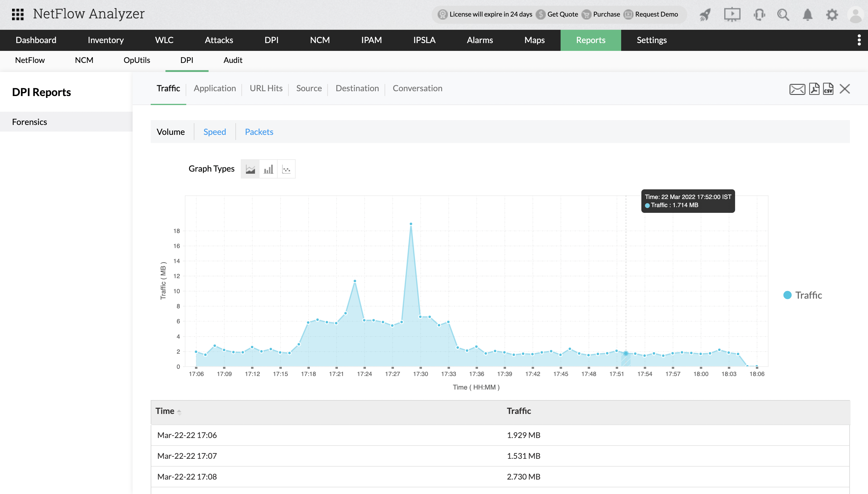Export report as PDF icon
Viewport: 868px width, 494px height.
pyautogui.click(x=814, y=89)
